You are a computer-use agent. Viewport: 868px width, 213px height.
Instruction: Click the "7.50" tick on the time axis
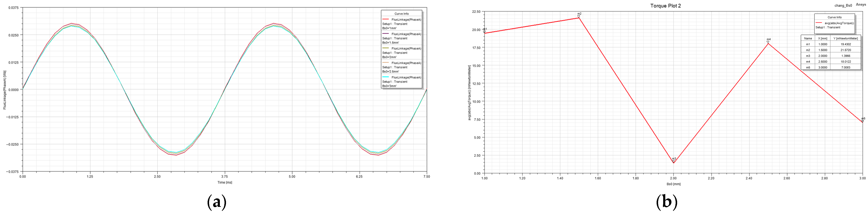427,176
